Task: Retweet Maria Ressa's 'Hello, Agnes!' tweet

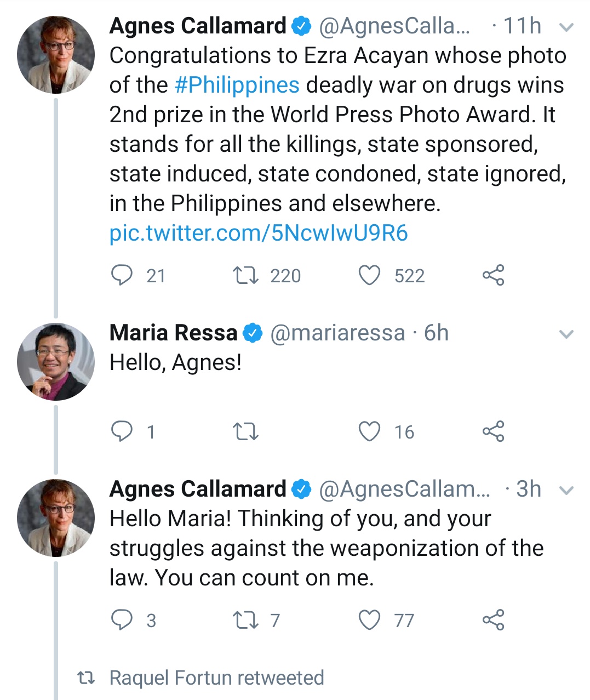Action: pyautogui.click(x=245, y=432)
